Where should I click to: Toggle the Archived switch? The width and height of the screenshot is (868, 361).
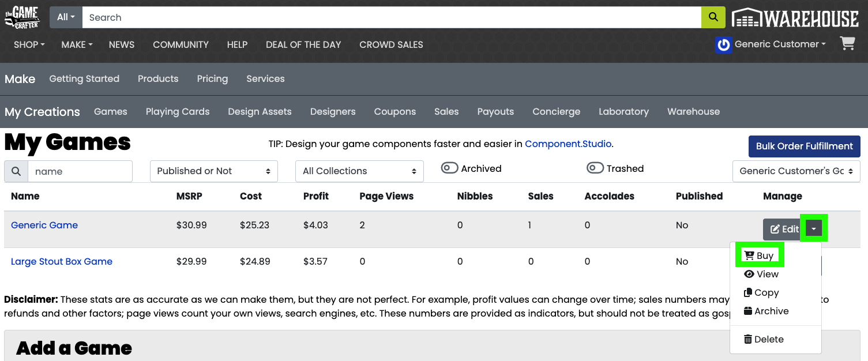pyautogui.click(x=450, y=168)
